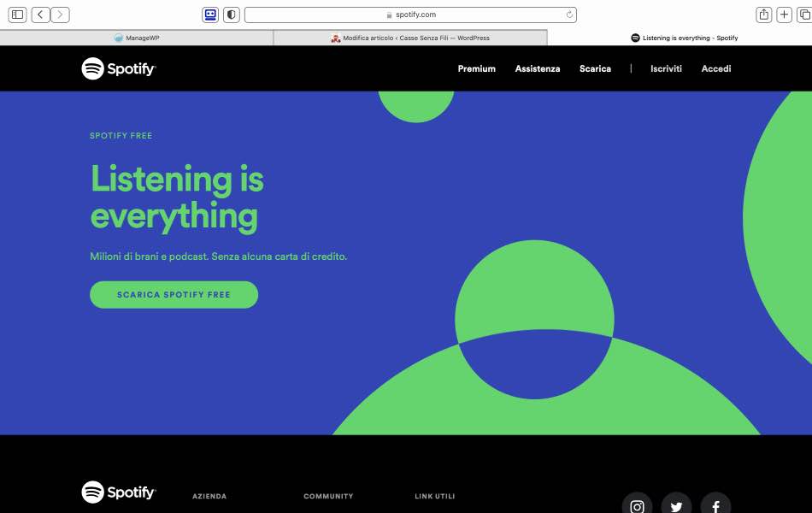This screenshot has width=812, height=513.
Task: Click the Scarica Spotify Free button
Action: tap(174, 295)
